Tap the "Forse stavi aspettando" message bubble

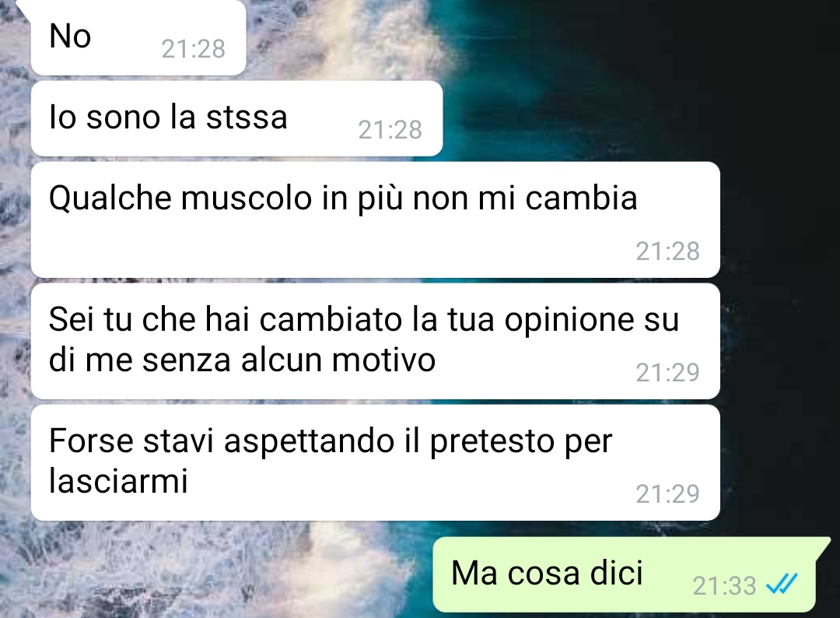(375, 462)
